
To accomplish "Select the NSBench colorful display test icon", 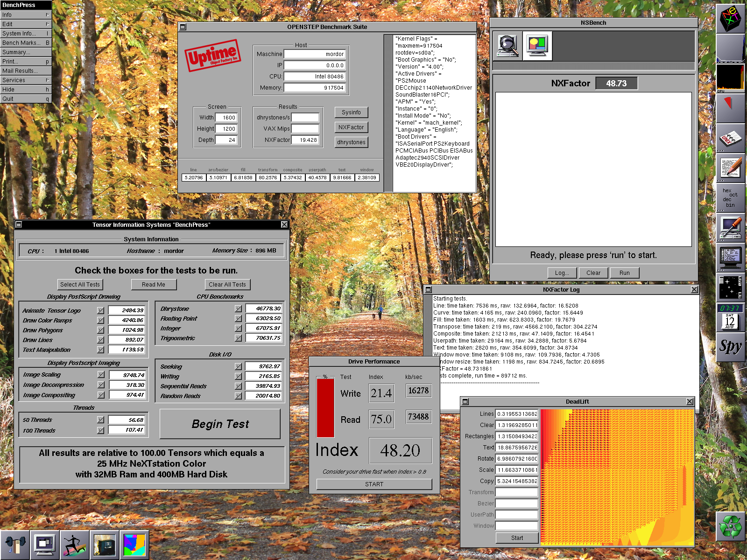I will [x=537, y=46].
